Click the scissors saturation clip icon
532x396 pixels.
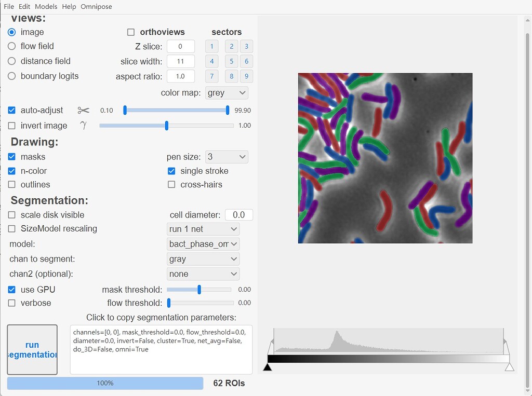click(x=83, y=110)
